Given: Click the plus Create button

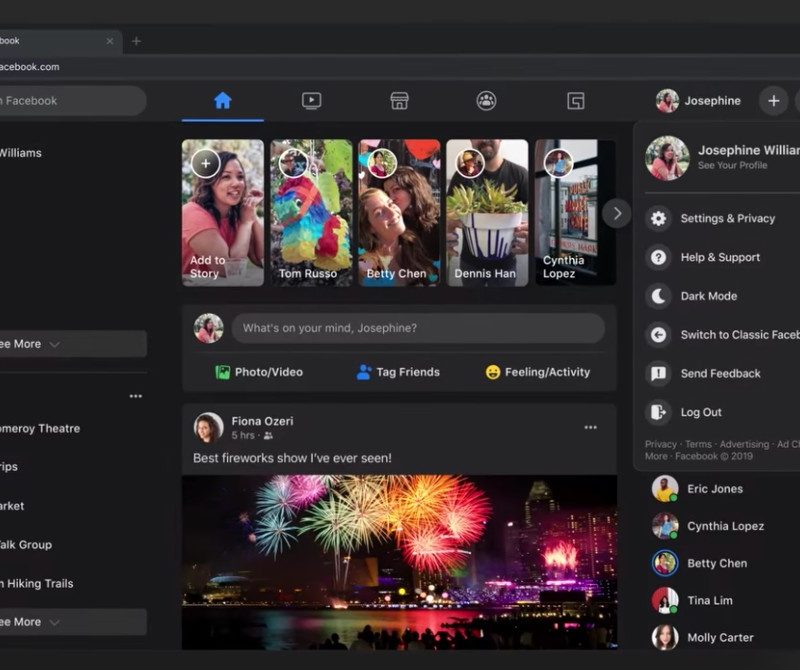Looking at the screenshot, I should [x=772, y=100].
